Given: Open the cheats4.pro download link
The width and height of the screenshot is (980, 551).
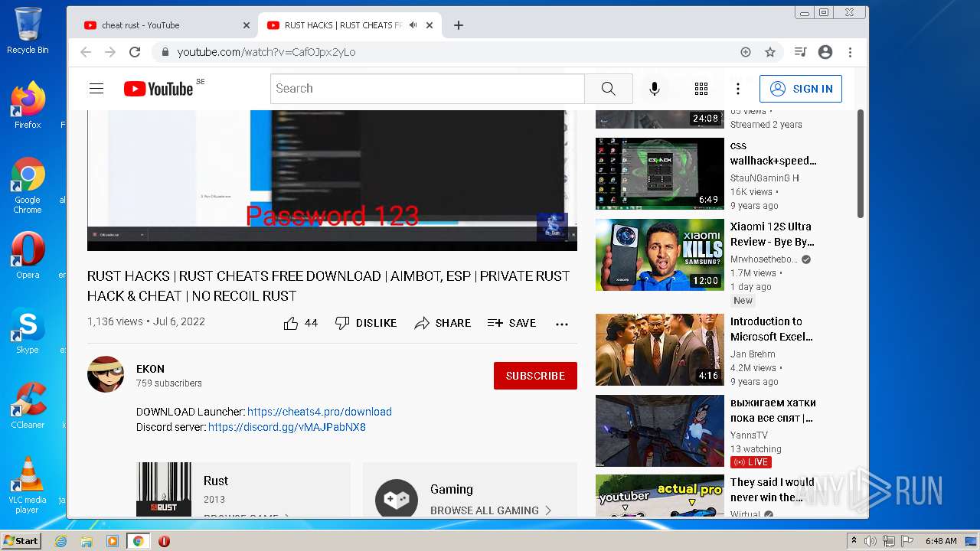Looking at the screenshot, I should [319, 412].
